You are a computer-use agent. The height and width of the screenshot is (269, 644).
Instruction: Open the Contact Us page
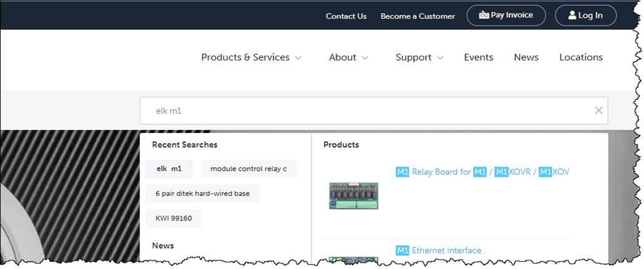(346, 16)
